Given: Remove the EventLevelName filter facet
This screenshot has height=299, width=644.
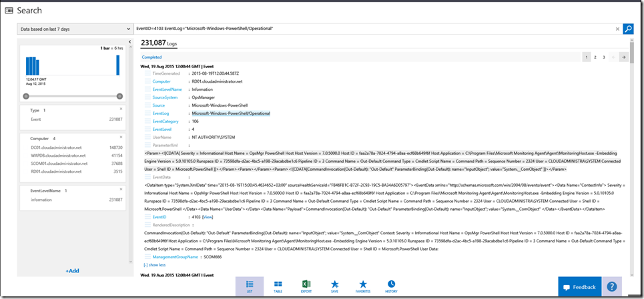Looking at the screenshot, I should click(x=121, y=190).
